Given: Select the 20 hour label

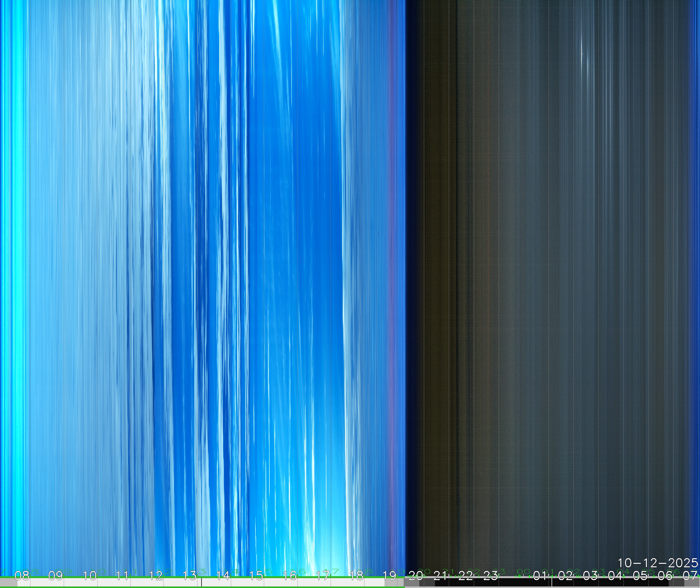Looking at the screenshot, I should [415, 575].
